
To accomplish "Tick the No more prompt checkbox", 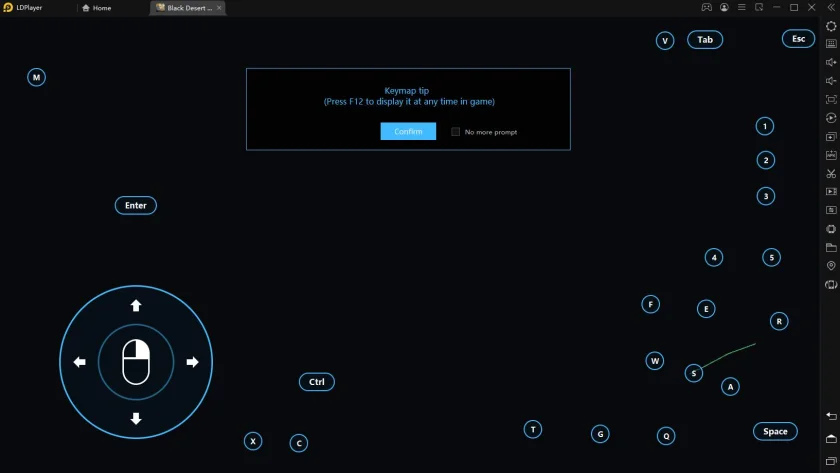I will 455,132.
